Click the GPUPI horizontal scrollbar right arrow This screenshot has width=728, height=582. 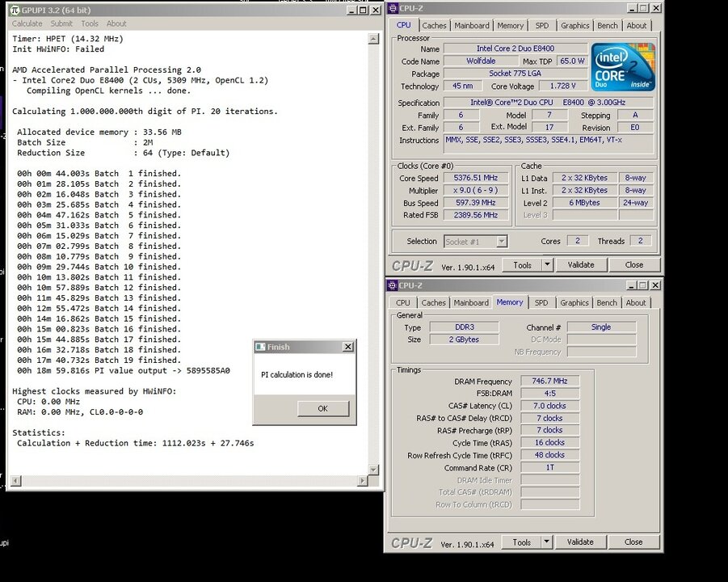click(363, 481)
